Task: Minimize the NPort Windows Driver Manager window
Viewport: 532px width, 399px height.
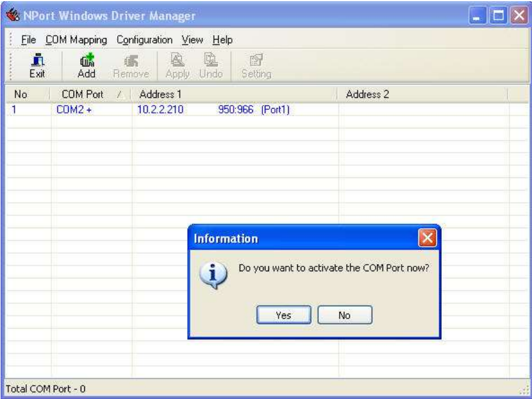Action: (478, 16)
